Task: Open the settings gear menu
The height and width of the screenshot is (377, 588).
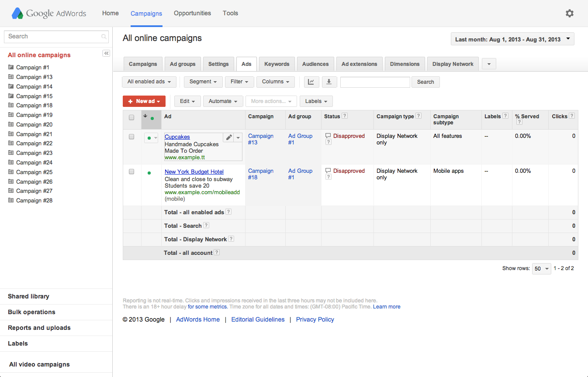Action: coord(569,14)
